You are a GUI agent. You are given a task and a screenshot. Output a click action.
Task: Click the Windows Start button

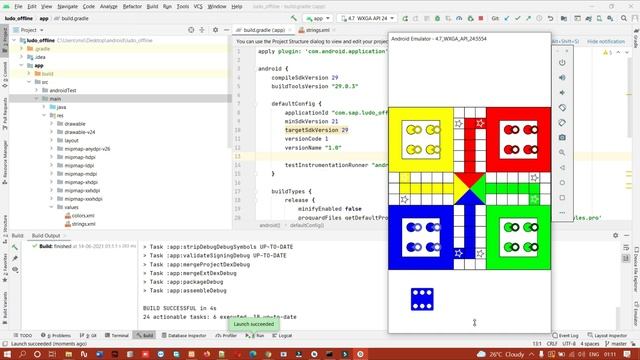pyautogui.click(x=7, y=354)
